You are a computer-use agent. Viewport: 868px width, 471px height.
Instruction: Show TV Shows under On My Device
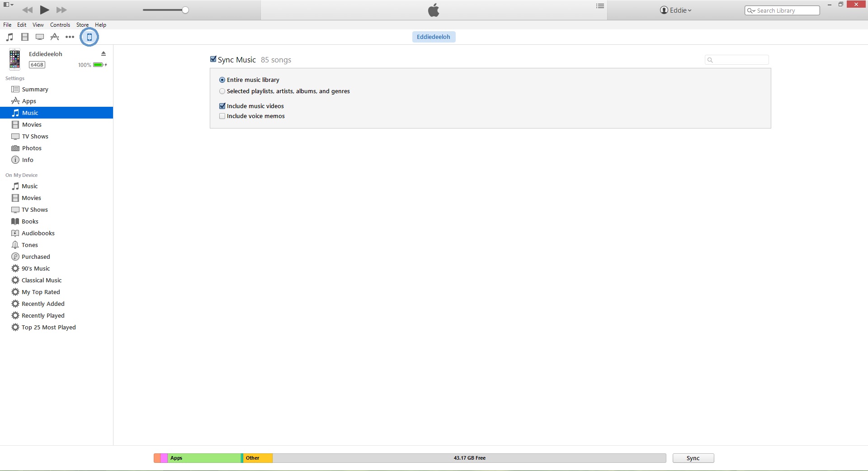pyautogui.click(x=57, y=210)
